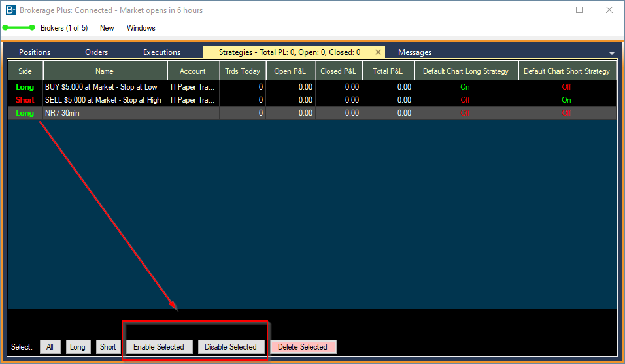This screenshot has width=625, height=364.
Task: Sort by the Side column header
Action: point(25,71)
